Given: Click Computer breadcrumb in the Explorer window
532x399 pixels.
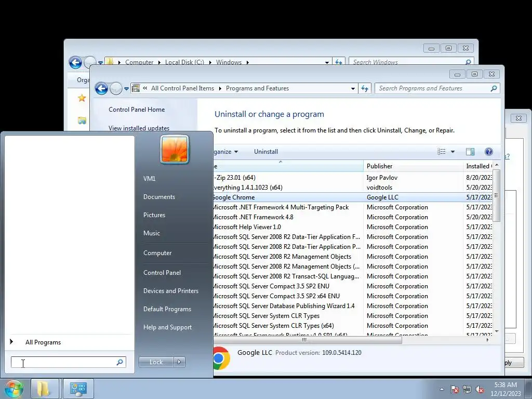Looking at the screenshot, I should click(139, 62).
